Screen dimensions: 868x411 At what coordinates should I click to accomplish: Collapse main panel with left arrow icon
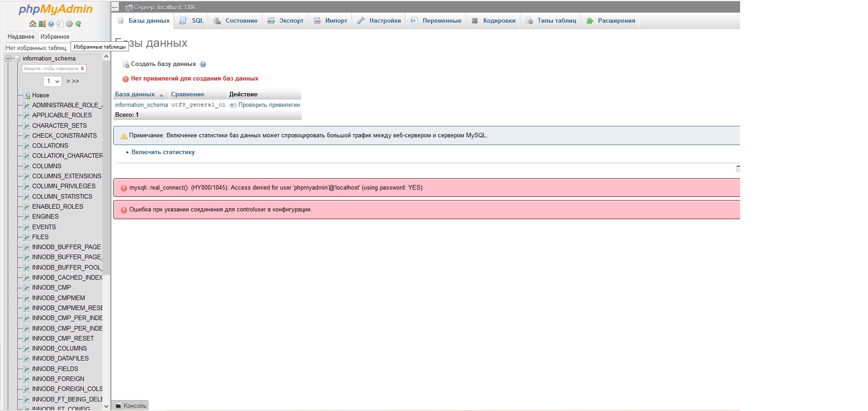[x=115, y=7]
